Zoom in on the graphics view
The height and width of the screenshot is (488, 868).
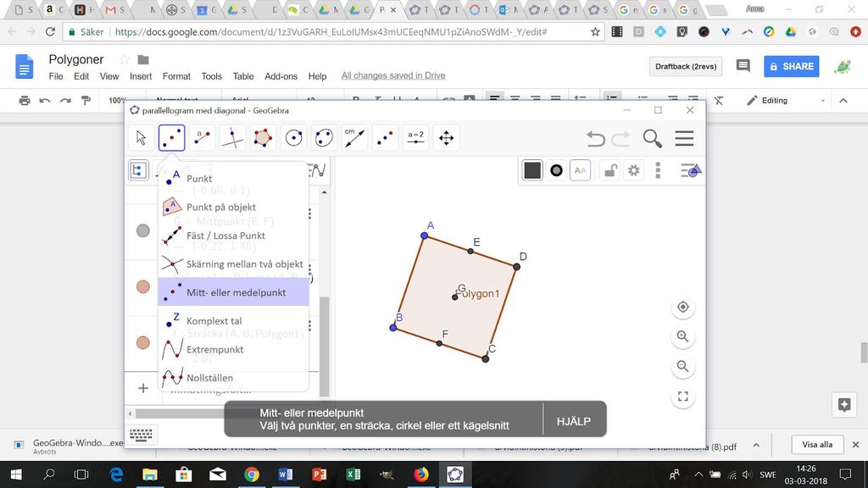pyautogui.click(x=683, y=336)
